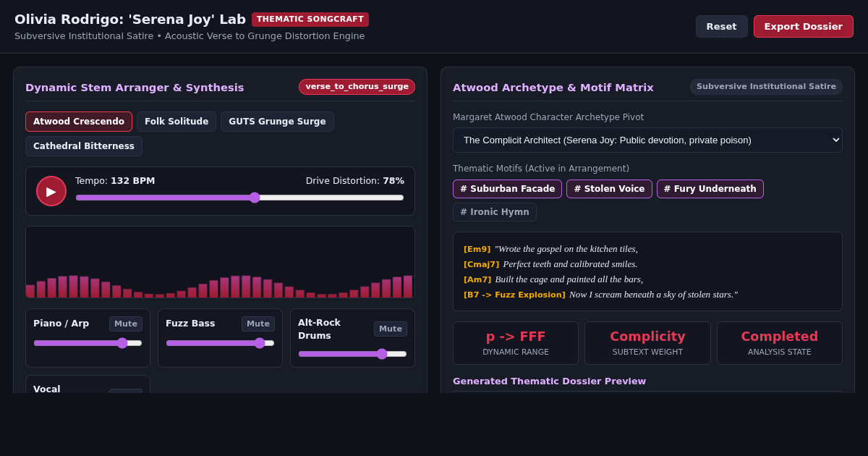Click the verse_to_chorus_surge badge
The width and height of the screenshot is (868, 456).
357,87
